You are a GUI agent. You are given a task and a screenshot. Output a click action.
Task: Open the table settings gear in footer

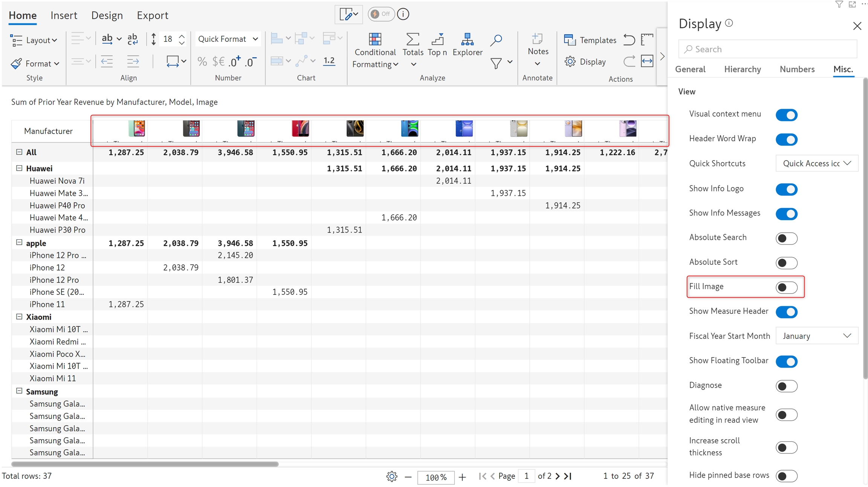pyautogui.click(x=392, y=476)
